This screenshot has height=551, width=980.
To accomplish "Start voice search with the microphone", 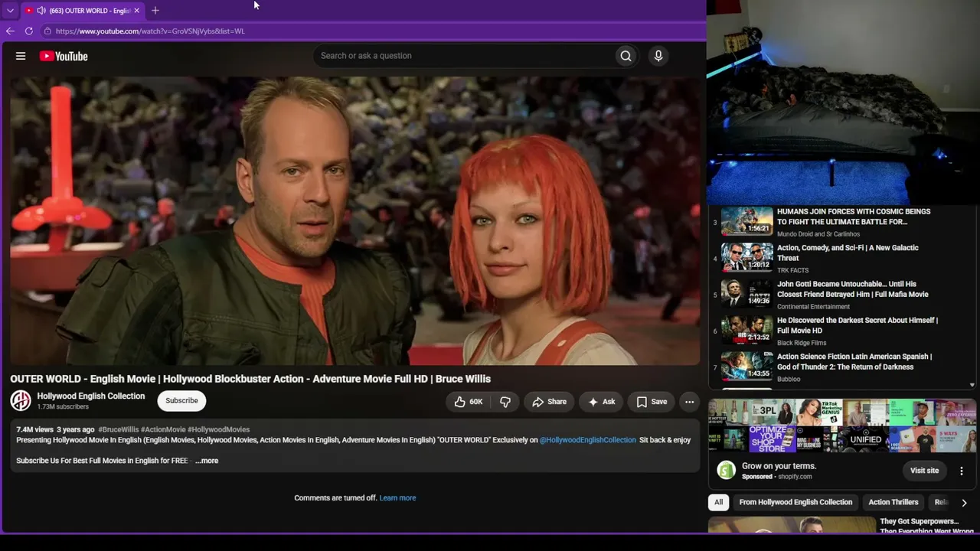I will click(658, 56).
